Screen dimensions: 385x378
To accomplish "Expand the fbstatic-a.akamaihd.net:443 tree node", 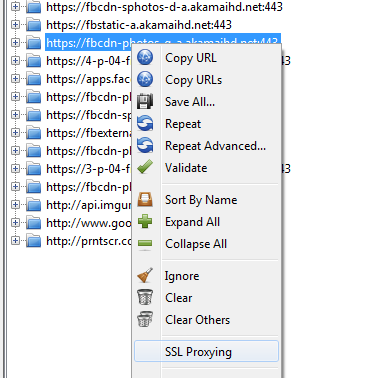I will click(15, 25).
